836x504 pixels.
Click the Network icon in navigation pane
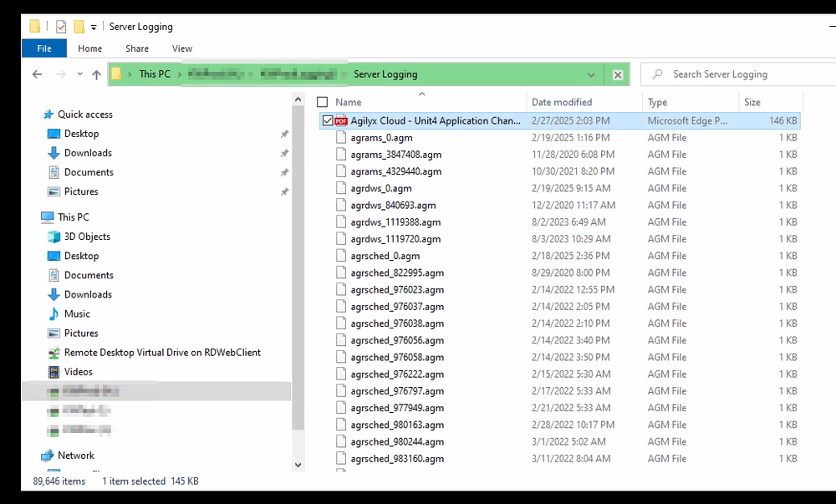click(x=48, y=456)
